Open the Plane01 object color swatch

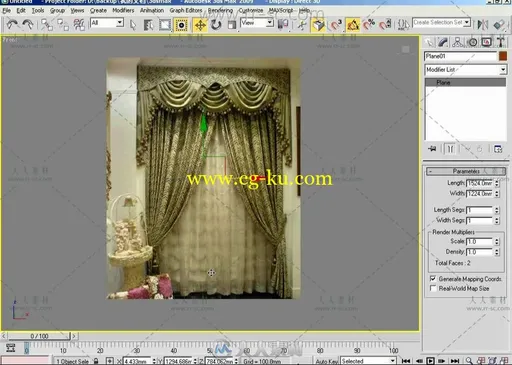click(x=503, y=56)
